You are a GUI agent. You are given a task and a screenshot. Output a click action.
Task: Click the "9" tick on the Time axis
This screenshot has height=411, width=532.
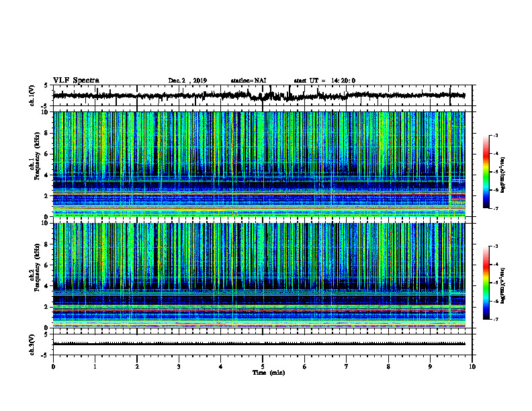pyautogui.click(x=430, y=367)
